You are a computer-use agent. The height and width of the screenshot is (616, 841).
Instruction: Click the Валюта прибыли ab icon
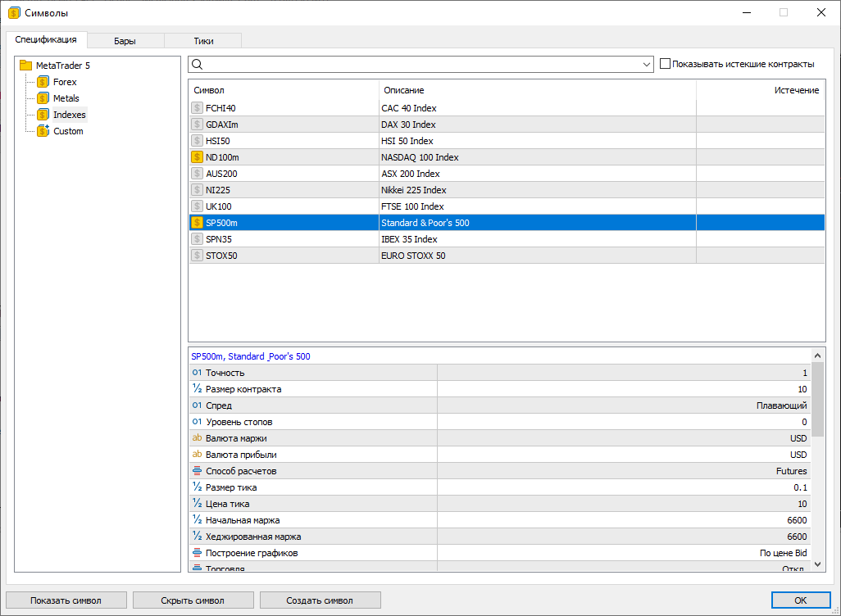click(x=197, y=454)
